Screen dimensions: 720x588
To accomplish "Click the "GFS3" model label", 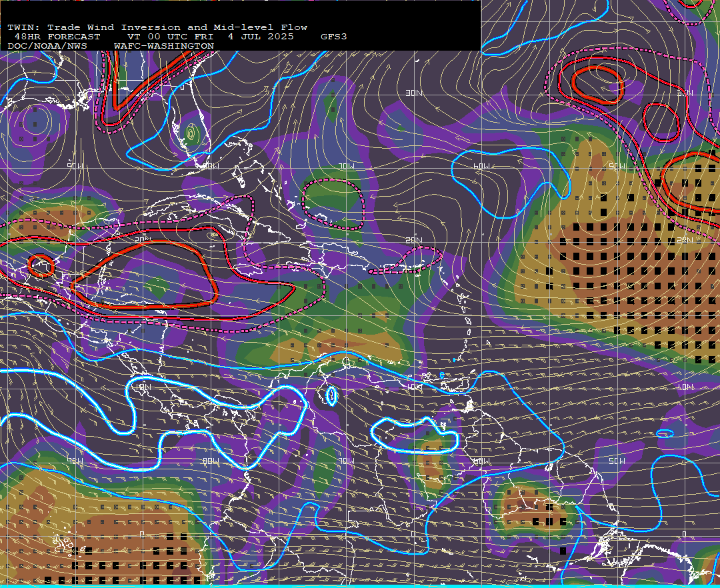I will [334, 37].
